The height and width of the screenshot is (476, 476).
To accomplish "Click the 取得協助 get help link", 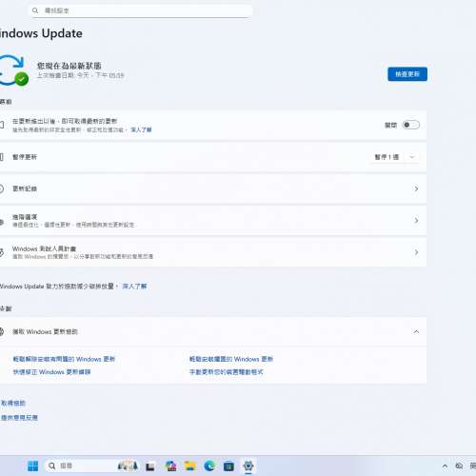I will tap(13, 403).
